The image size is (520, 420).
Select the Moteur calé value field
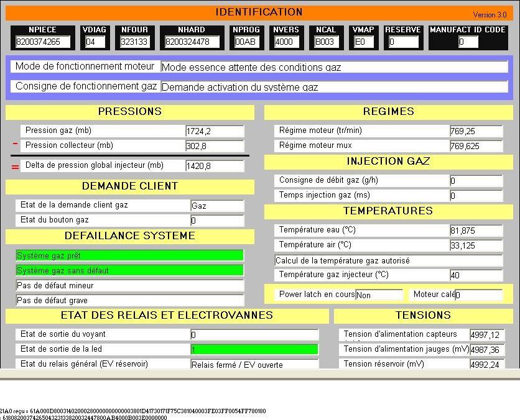click(x=478, y=295)
